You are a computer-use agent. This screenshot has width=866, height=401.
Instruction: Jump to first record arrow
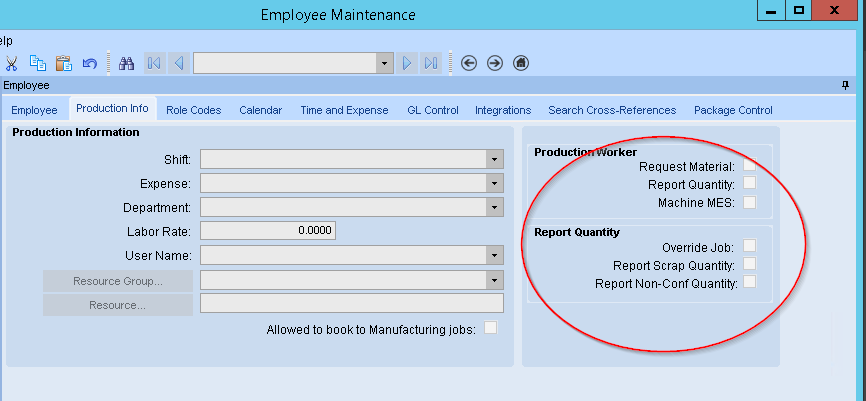(154, 63)
